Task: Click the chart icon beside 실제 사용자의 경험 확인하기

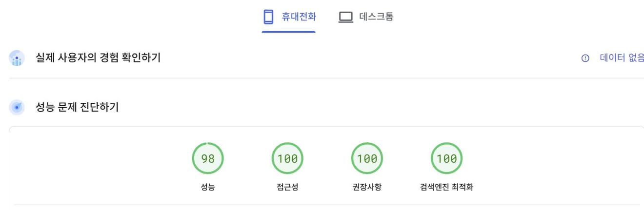Action: point(17,58)
